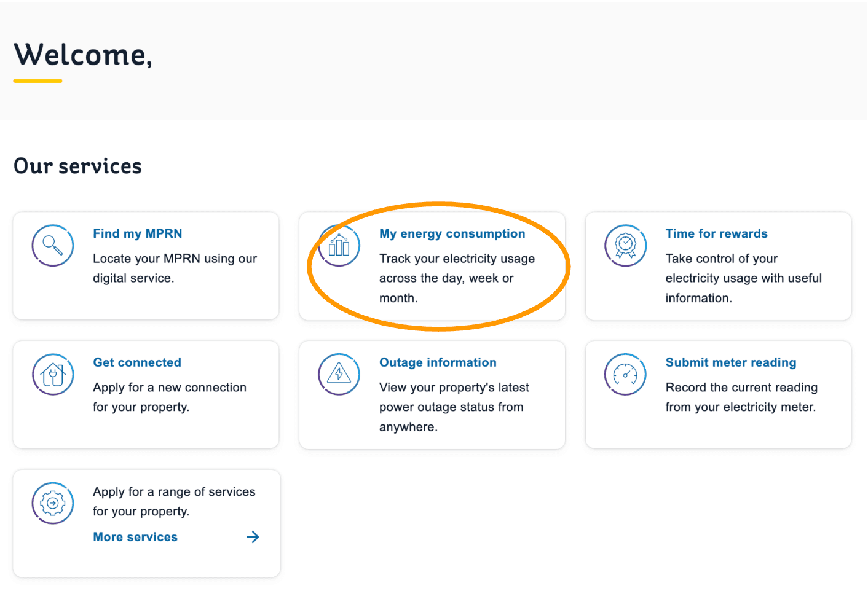Image resolution: width=868 pixels, height=602 pixels.
Task: Open the Outage information link
Action: point(438,362)
